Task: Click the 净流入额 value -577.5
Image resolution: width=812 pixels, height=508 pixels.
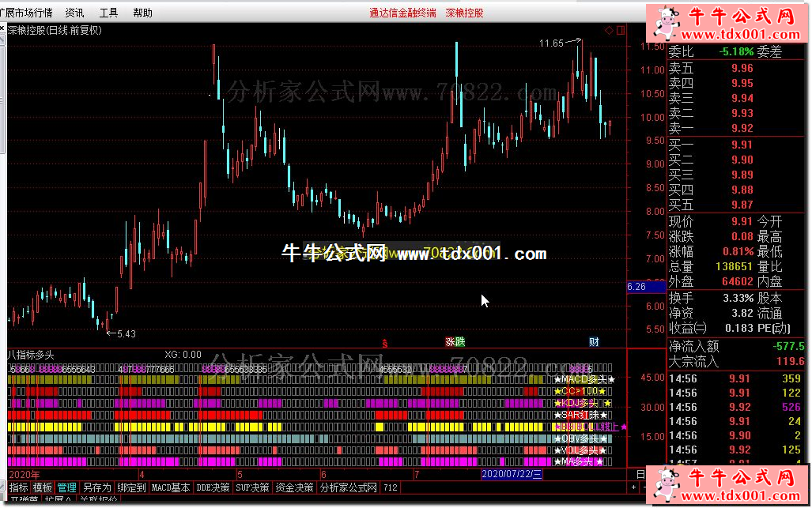Action: [x=789, y=346]
